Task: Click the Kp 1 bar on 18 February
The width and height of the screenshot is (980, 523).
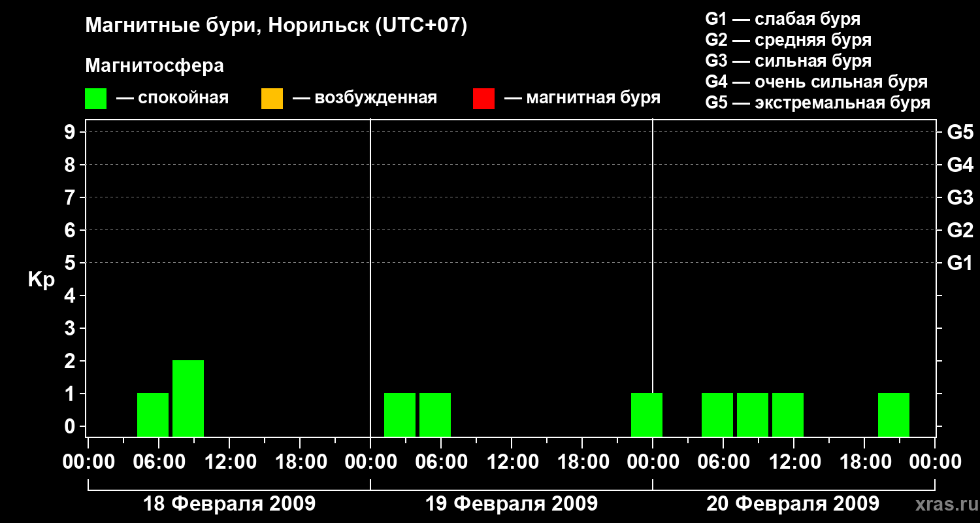Action: pos(153,414)
